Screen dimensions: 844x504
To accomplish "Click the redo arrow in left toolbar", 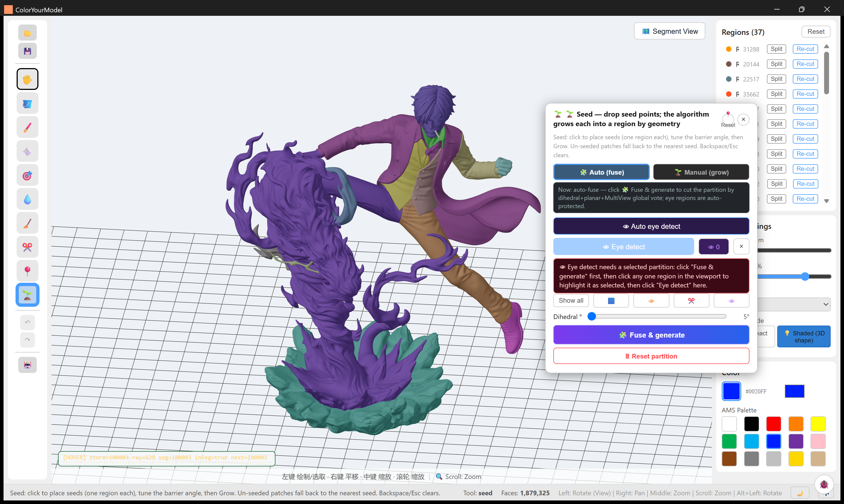I will 28,340.
